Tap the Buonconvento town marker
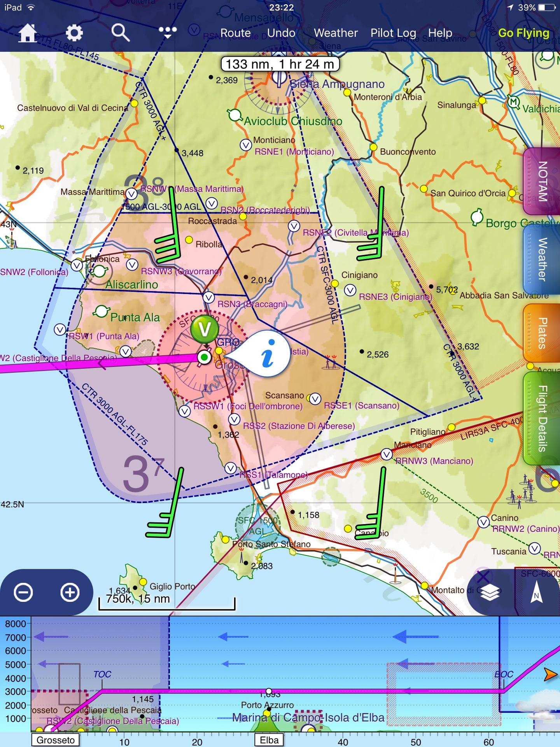Screen dimensions: 560x747 373,147
